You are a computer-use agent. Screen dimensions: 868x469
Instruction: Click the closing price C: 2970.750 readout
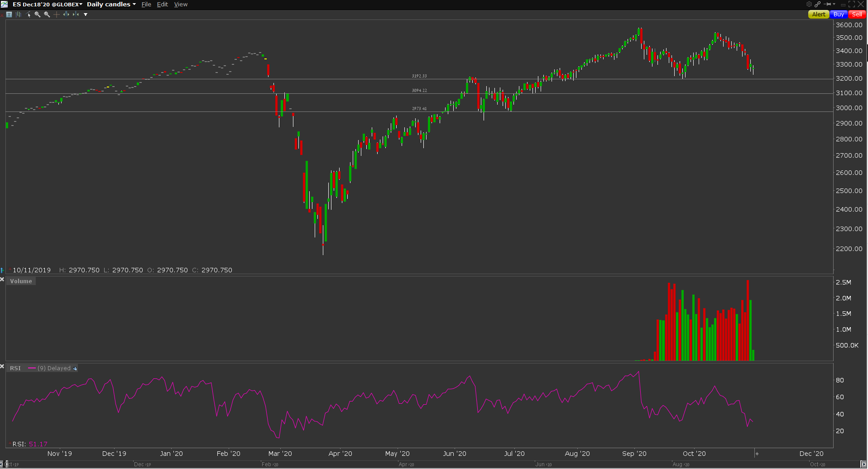212,270
